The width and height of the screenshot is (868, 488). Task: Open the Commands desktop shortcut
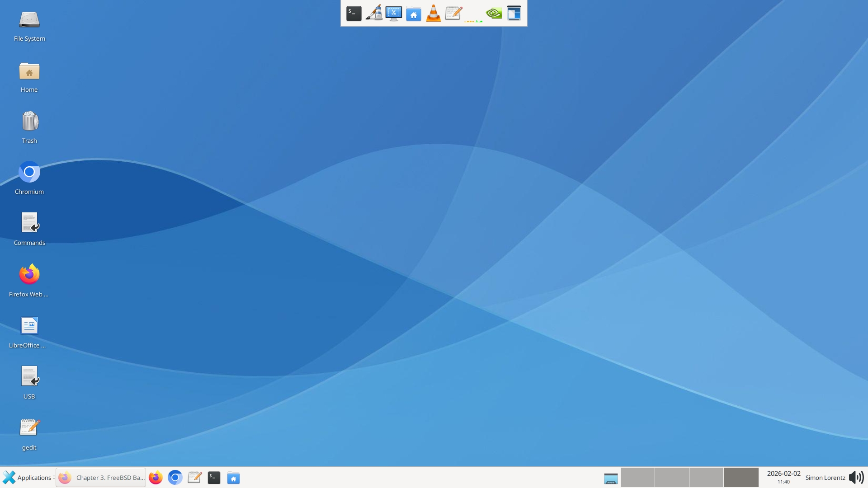click(29, 222)
